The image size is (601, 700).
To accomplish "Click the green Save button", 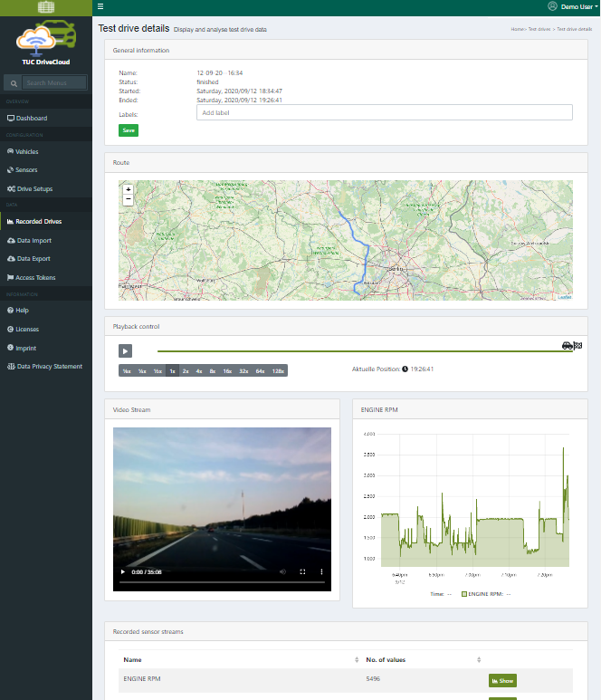I will click(x=129, y=130).
